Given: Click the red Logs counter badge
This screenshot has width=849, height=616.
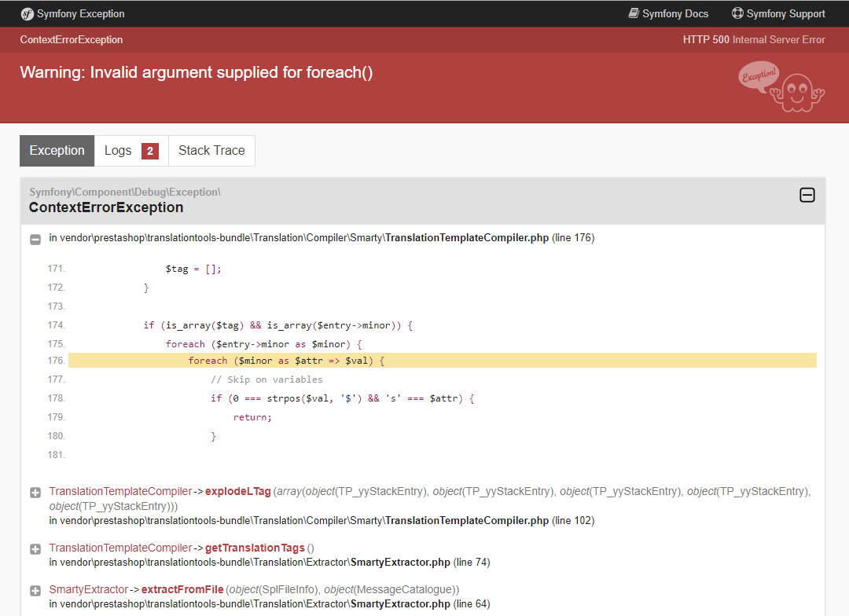Looking at the screenshot, I should pyautogui.click(x=148, y=150).
